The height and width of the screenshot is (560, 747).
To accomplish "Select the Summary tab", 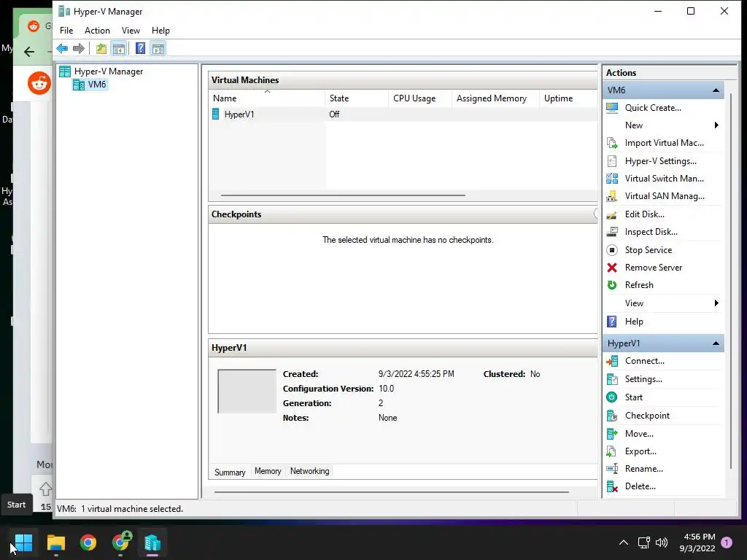I will (230, 472).
